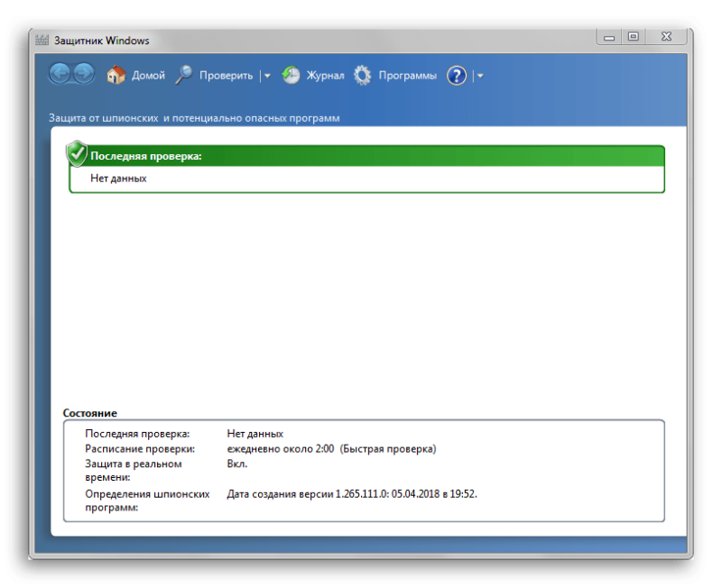The height and width of the screenshot is (588, 722).
Task: Maximize the Защитник Windows window
Action: 634,36
